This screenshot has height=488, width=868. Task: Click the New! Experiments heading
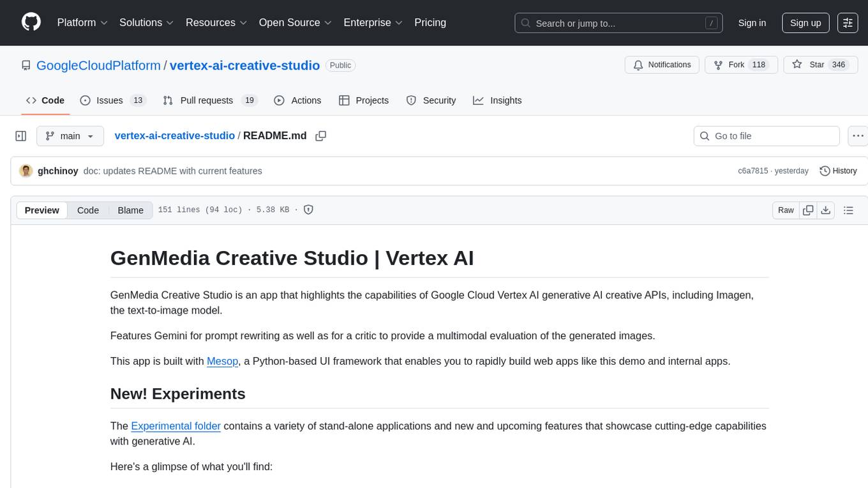178,393
